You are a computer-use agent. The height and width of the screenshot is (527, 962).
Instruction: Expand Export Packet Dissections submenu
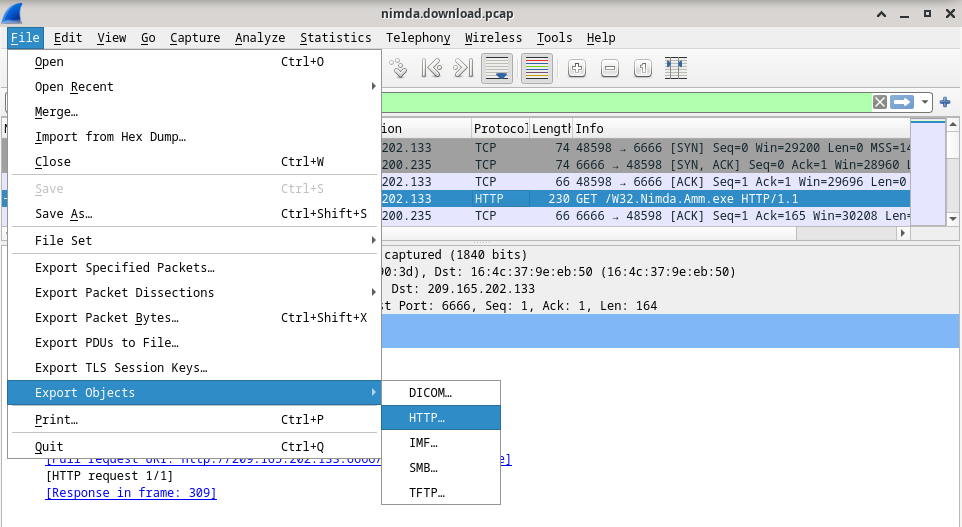[194, 293]
